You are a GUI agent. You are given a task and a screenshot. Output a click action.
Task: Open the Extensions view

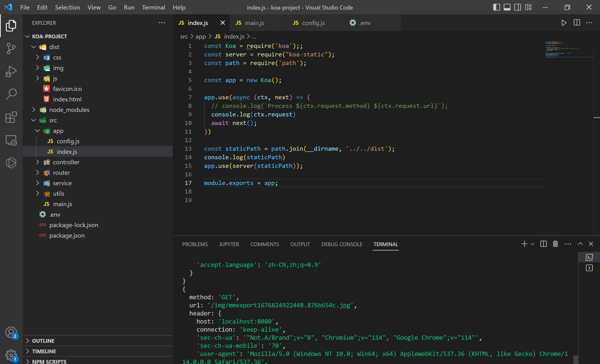pos(11,117)
